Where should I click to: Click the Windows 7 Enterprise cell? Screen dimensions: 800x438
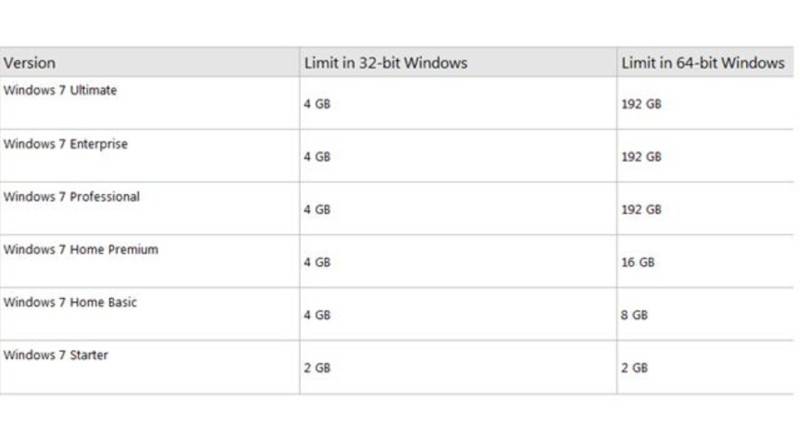pyautogui.click(x=66, y=144)
